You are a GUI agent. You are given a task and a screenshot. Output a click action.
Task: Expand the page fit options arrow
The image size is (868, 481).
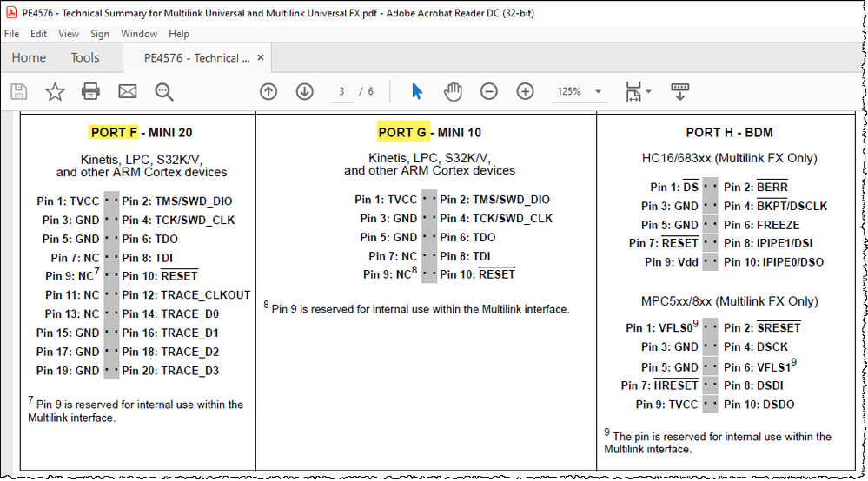pyautogui.click(x=649, y=91)
